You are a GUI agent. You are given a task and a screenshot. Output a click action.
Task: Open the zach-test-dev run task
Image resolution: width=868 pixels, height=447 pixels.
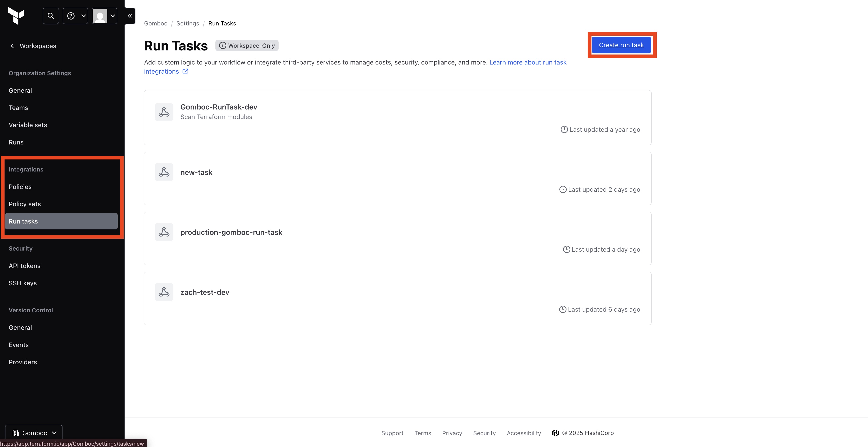point(205,292)
